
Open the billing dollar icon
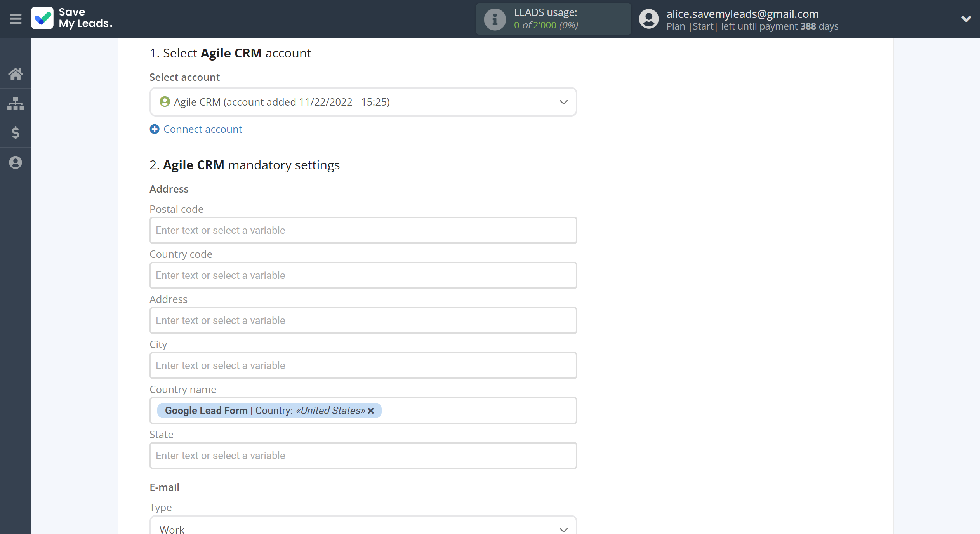point(16,133)
